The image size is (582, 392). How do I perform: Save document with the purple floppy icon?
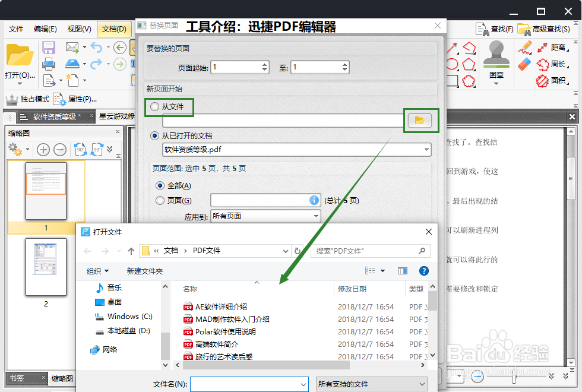(x=49, y=48)
